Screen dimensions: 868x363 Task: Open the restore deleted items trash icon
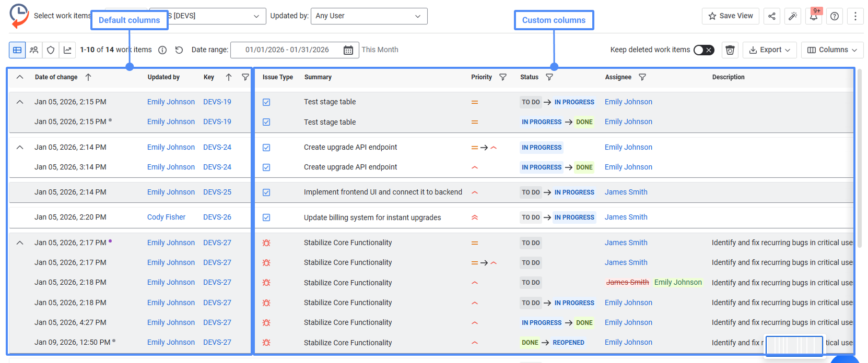(730, 50)
